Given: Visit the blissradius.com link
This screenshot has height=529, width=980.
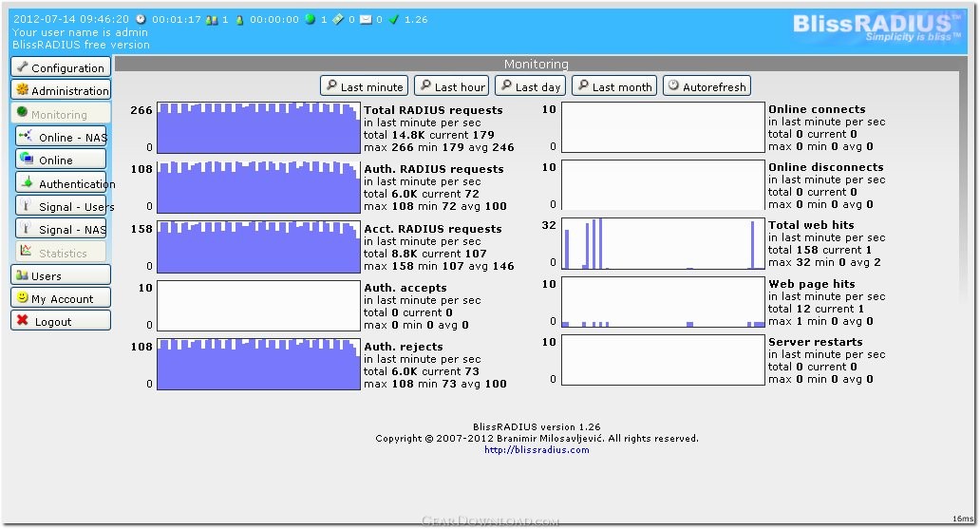Looking at the screenshot, I should [x=537, y=449].
